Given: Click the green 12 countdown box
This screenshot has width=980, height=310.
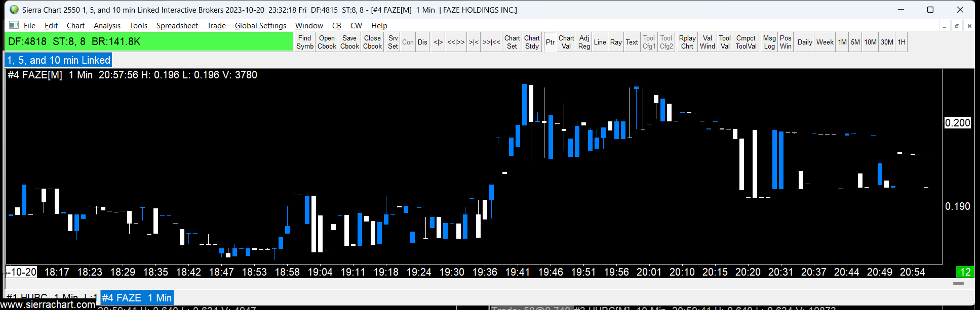Looking at the screenshot, I should pyautogui.click(x=965, y=272).
